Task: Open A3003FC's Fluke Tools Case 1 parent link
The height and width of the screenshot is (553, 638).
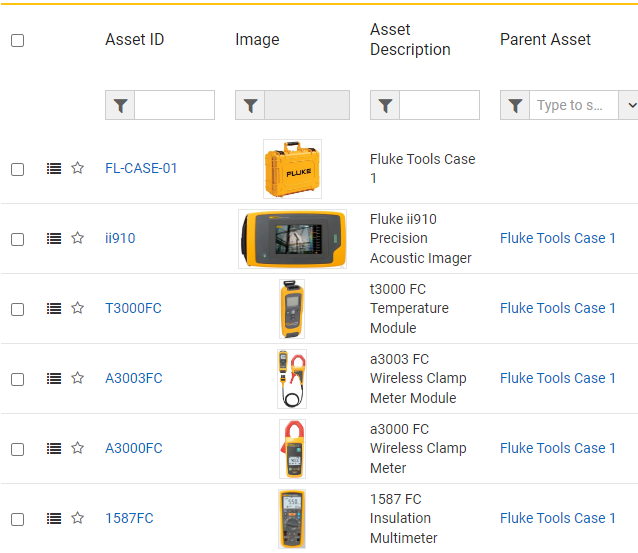Action: point(557,378)
